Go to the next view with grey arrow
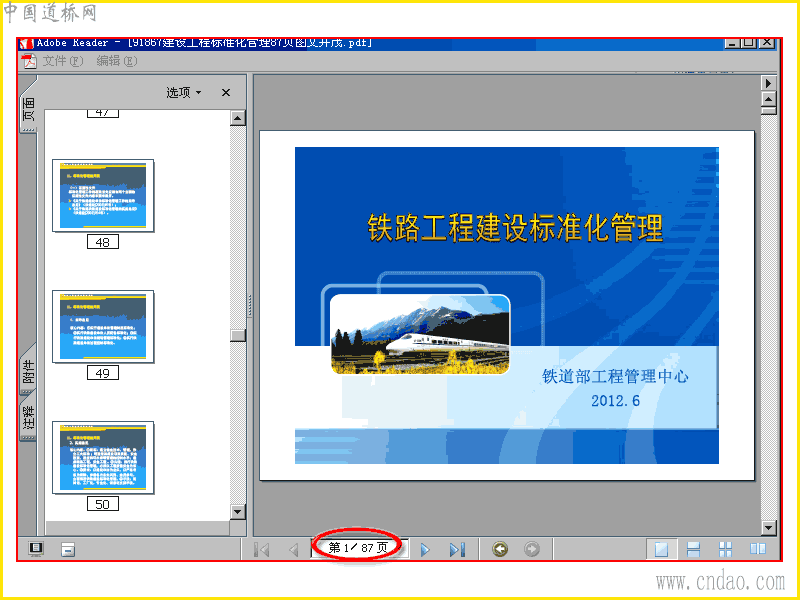 [x=532, y=549]
